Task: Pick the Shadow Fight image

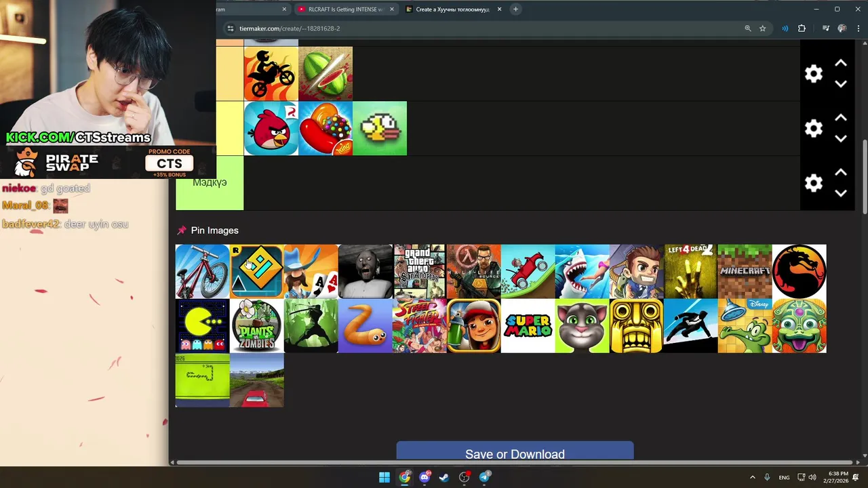Action: 311,326
